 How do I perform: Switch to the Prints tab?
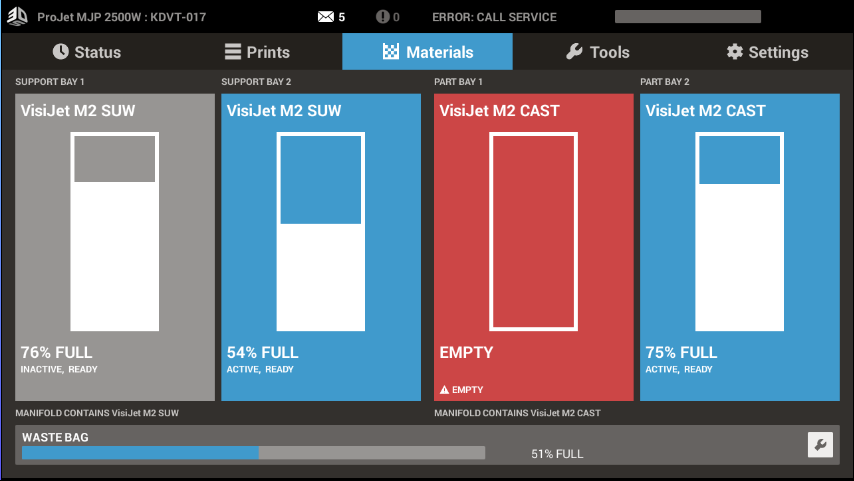pos(257,52)
